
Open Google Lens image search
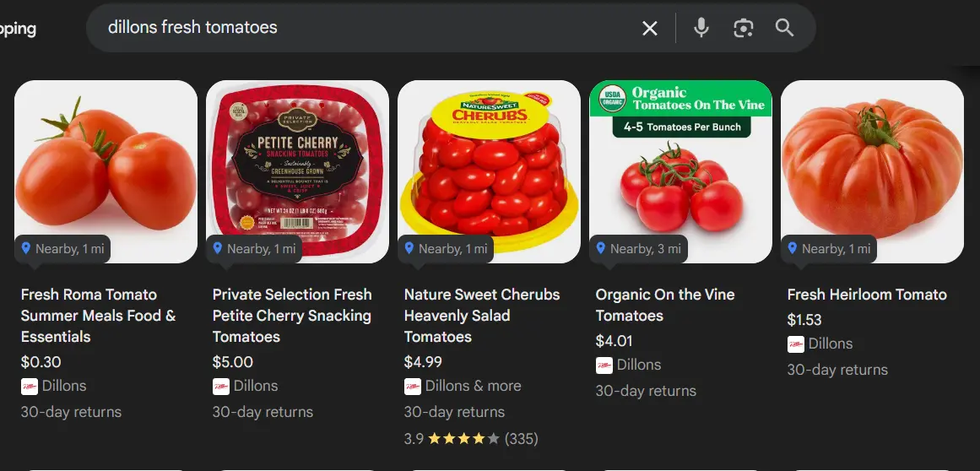tap(743, 28)
